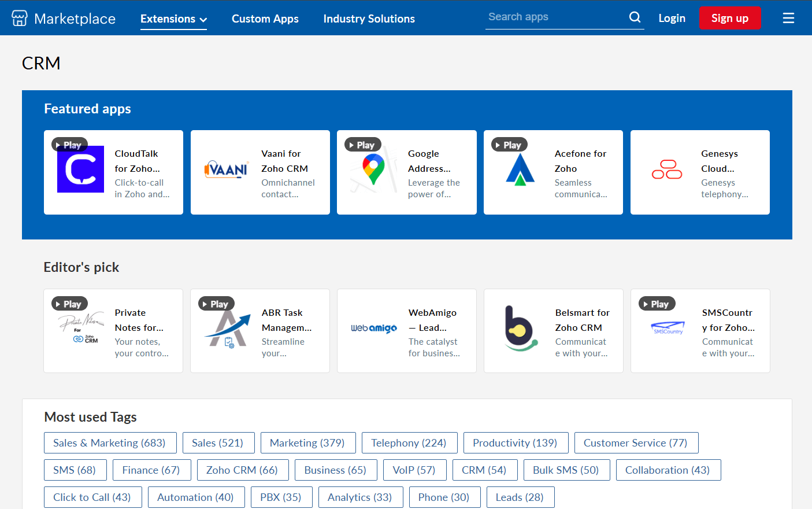
Task: Select the SMS (68) tag
Action: coord(75,470)
